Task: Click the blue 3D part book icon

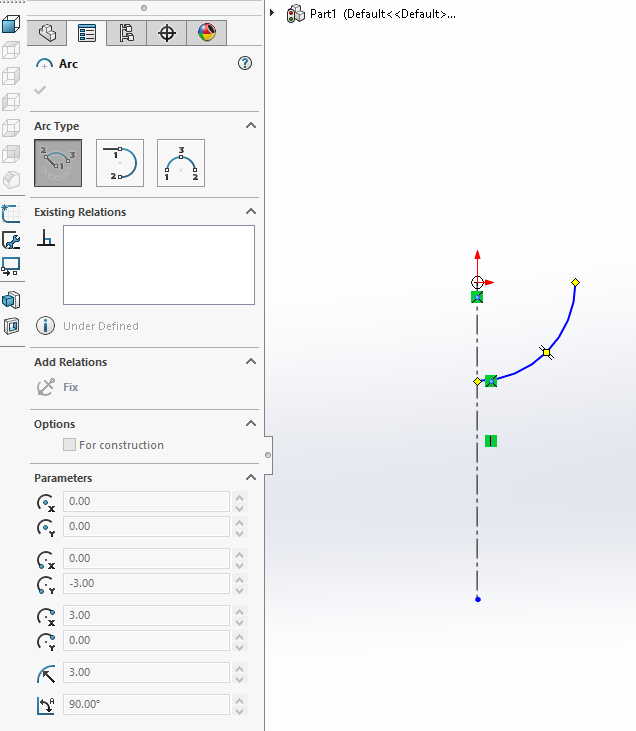Action: pyautogui.click(x=11, y=300)
